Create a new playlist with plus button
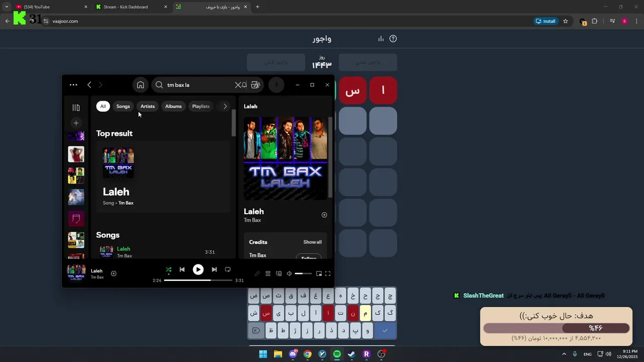This screenshot has height=362, width=644. pyautogui.click(x=76, y=123)
